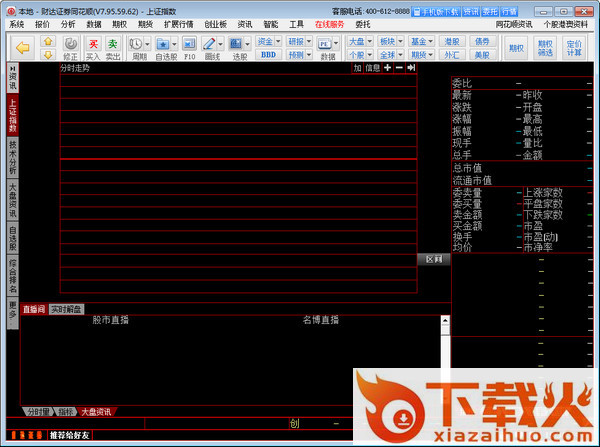The height and width of the screenshot is (447, 600).
Task: Expand the 画线 dropdown arrow
Action: pyautogui.click(x=220, y=44)
